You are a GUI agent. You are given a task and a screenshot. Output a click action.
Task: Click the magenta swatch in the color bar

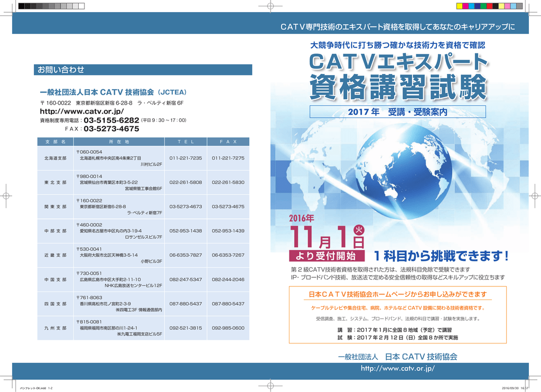(465, 6)
